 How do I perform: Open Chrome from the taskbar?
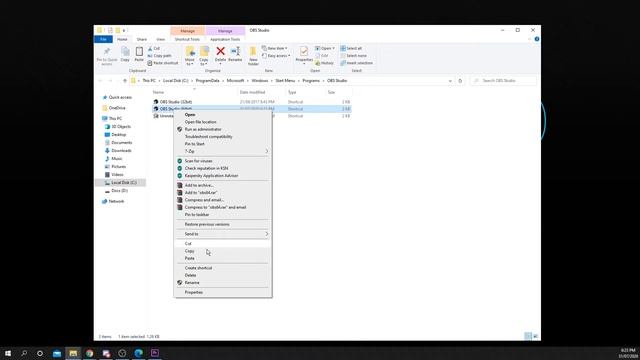pyautogui.click(x=89, y=353)
